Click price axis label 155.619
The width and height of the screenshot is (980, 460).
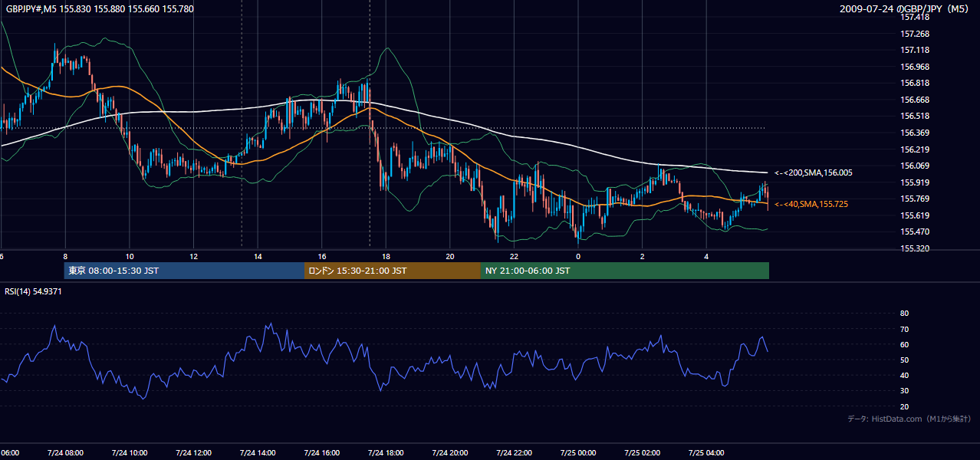(x=914, y=215)
